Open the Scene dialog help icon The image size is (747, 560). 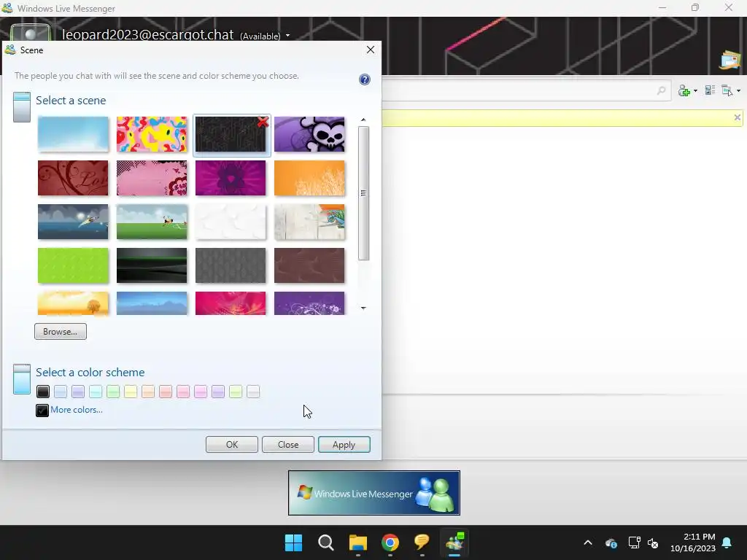tap(365, 79)
